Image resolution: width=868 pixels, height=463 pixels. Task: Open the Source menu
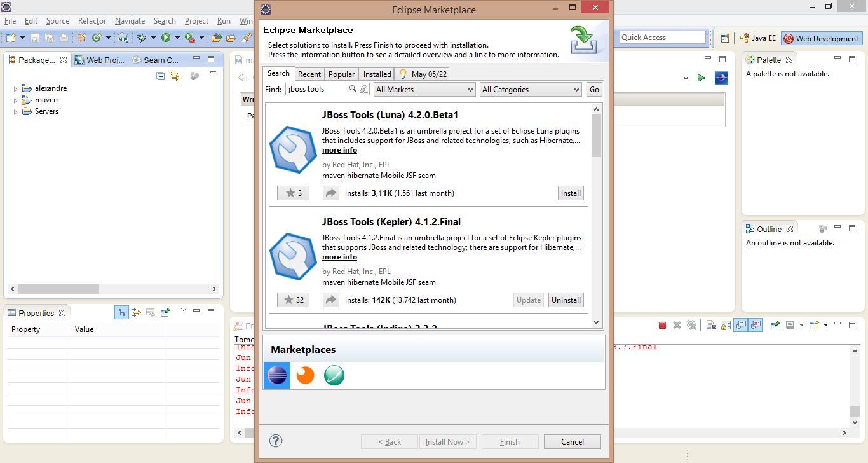(x=58, y=21)
